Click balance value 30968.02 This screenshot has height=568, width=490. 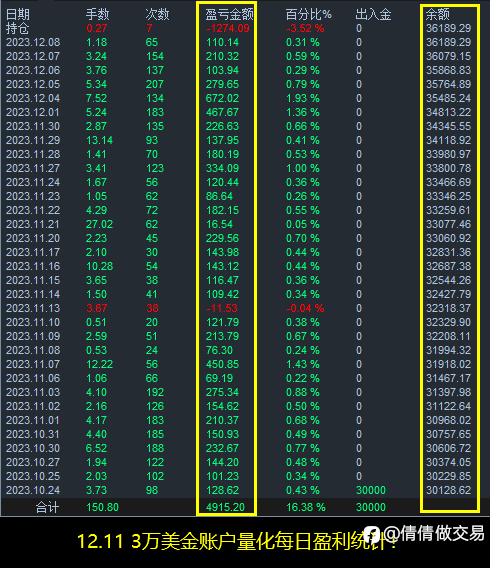click(448, 421)
